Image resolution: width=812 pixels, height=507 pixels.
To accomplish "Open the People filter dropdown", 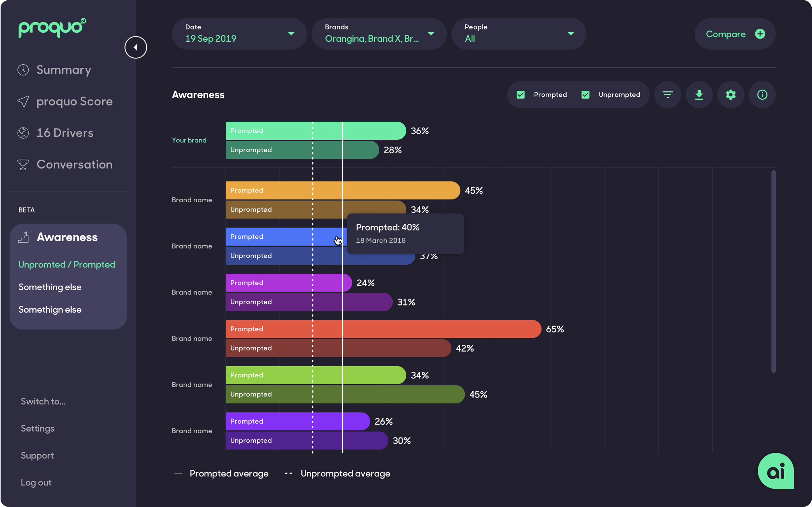I will point(519,34).
